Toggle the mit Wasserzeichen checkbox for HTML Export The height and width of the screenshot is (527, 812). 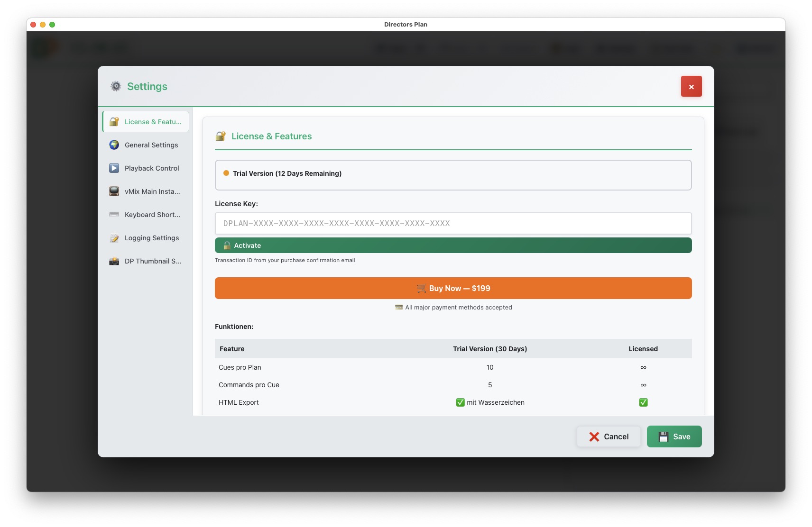(460, 402)
